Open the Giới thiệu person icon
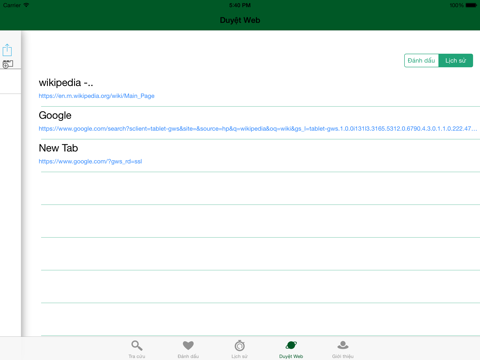The width and height of the screenshot is (480, 360). click(x=343, y=345)
